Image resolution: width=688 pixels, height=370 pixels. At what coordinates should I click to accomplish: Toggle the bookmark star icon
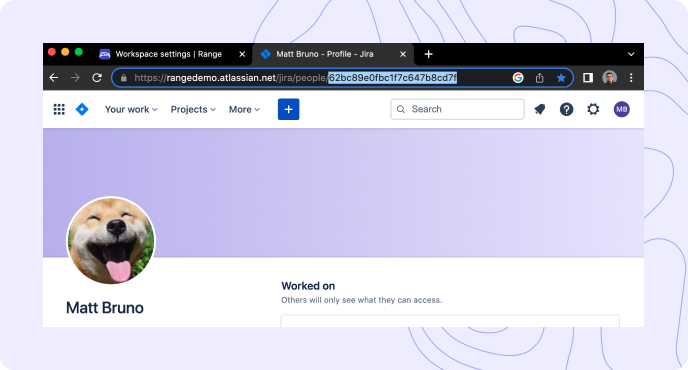pyautogui.click(x=561, y=78)
